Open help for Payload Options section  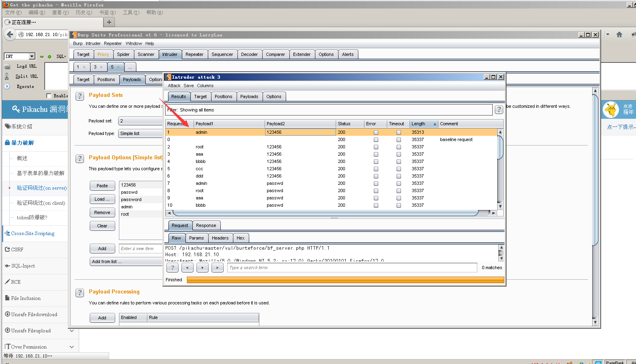pos(80,158)
